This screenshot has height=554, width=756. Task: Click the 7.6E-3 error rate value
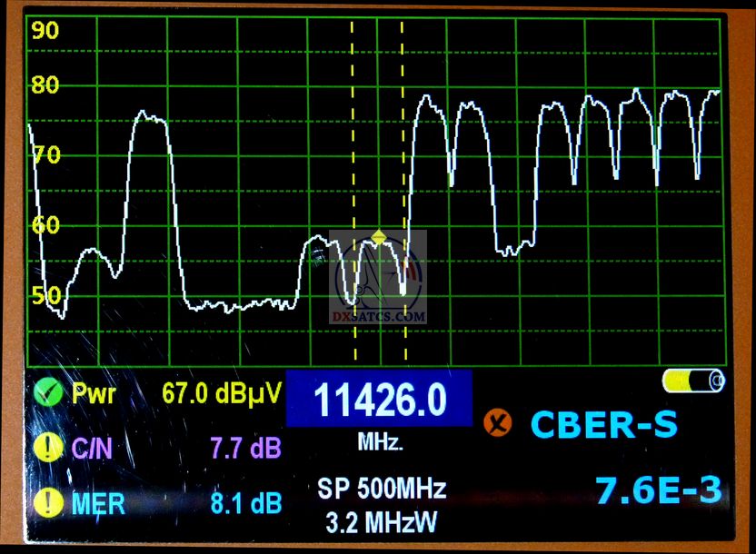(x=659, y=490)
